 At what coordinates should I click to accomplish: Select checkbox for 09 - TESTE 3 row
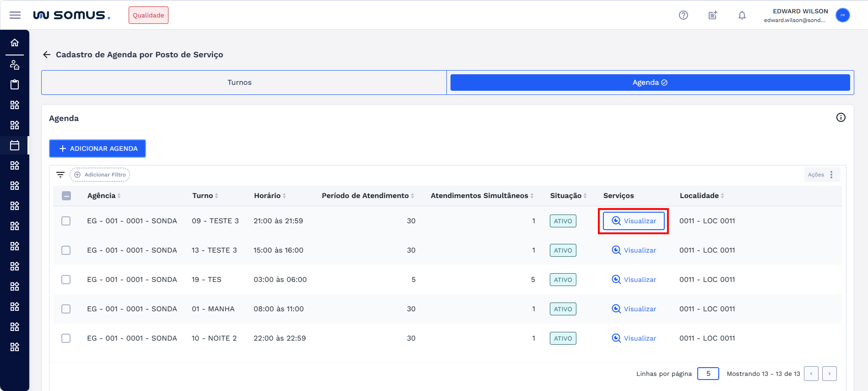[x=66, y=221]
